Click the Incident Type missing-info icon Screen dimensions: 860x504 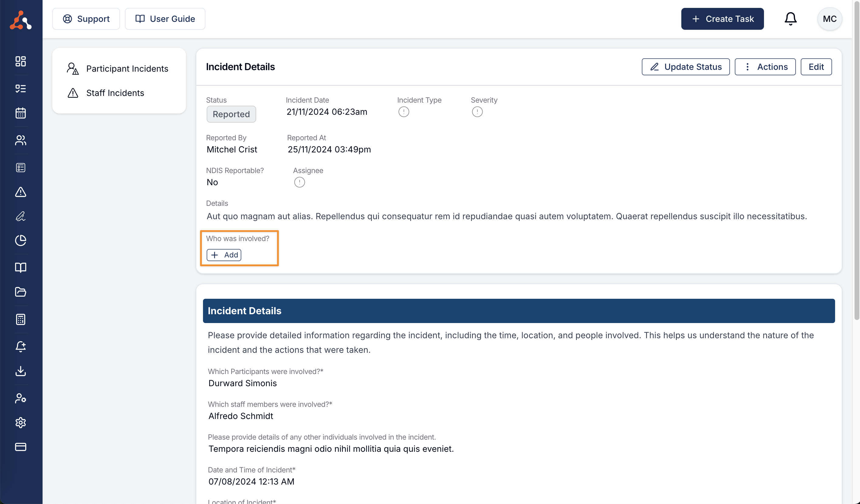pyautogui.click(x=403, y=112)
